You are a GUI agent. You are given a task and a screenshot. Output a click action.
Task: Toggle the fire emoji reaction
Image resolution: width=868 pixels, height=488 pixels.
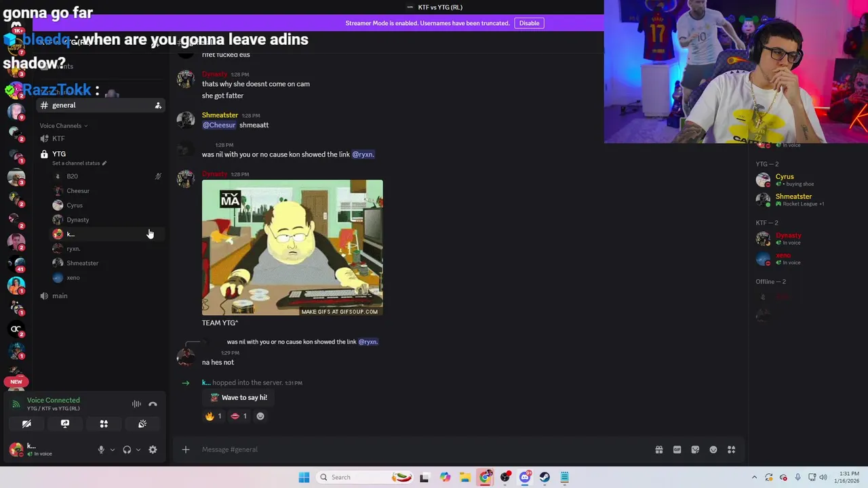pos(214,416)
